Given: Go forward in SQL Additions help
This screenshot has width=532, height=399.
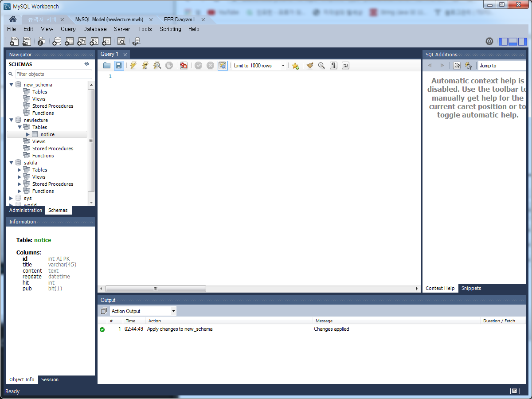Looking at the screenshot, I should click(x=442, y=66).
